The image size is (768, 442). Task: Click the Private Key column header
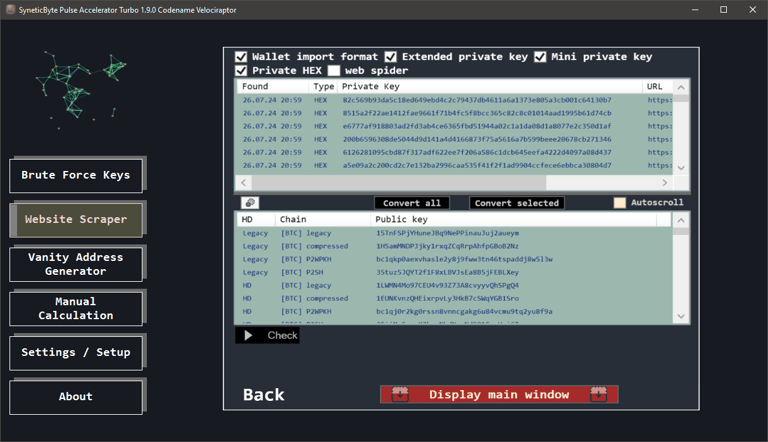click(490, 86)
